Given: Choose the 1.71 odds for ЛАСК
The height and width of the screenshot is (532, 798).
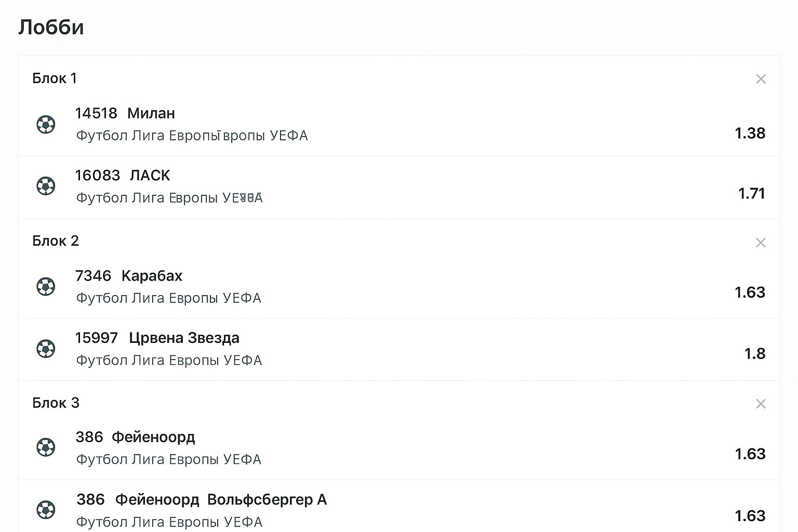Looking at the screenshot, I should pyautogui.click(x=751, y=194).
